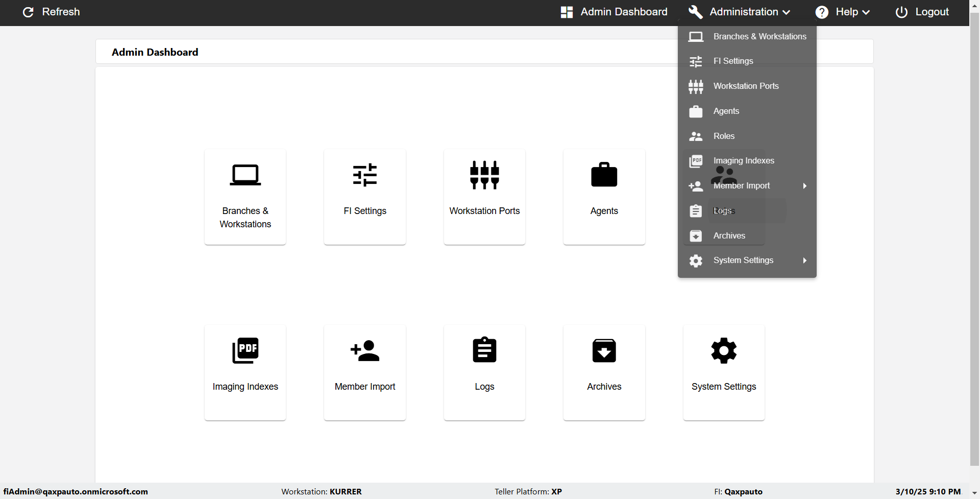This screenshot has width=980, height=499.
Task: Choose Workstation Ports in the dropdown menu
Action: pos(747,86)
